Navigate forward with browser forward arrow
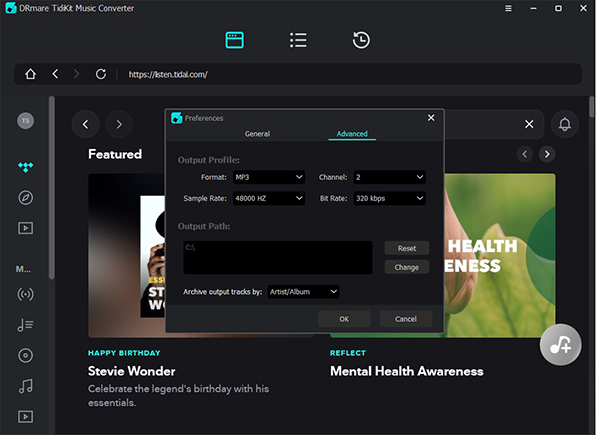The image size is (596, 435). tap(76, 74)
